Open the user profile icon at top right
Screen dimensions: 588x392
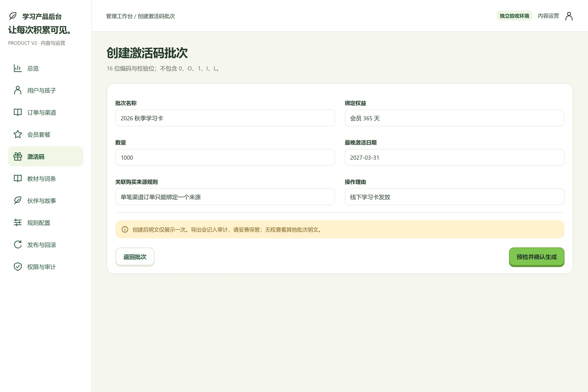(569, 16)
